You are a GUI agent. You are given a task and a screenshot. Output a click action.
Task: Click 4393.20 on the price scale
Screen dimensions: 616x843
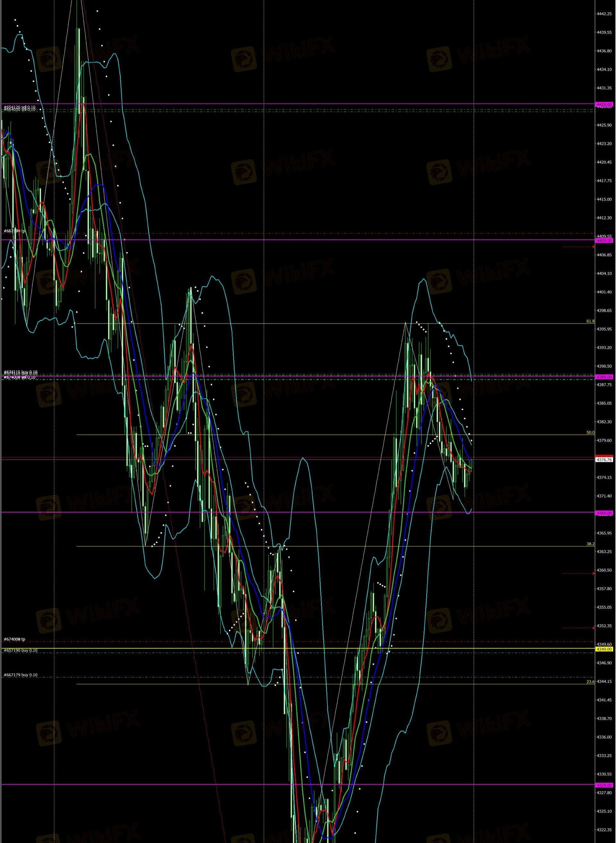(x=604, y=348)
